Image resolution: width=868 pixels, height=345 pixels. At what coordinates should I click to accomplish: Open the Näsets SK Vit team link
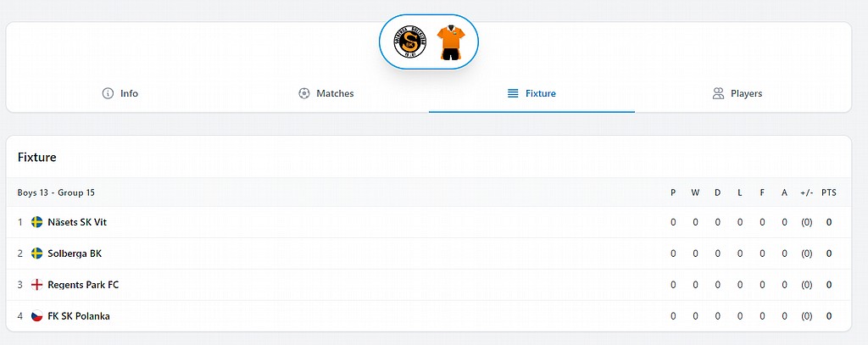(x=77, y=222)
